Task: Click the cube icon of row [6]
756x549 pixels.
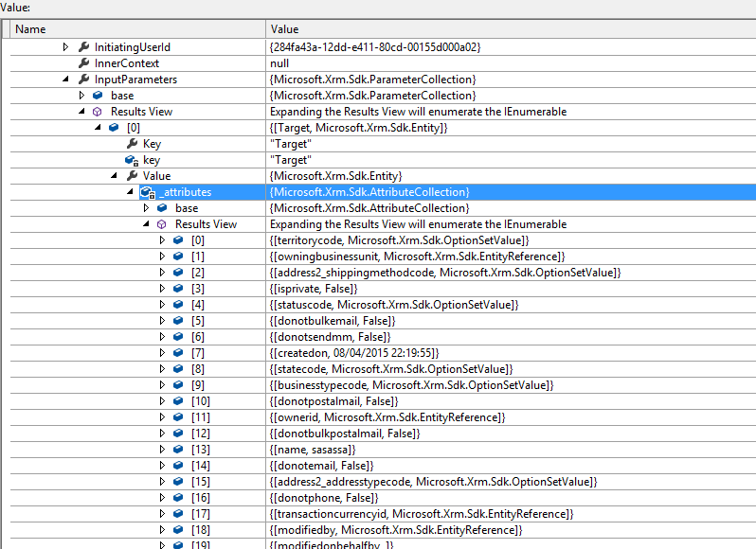Action: (x=178, y=337)
